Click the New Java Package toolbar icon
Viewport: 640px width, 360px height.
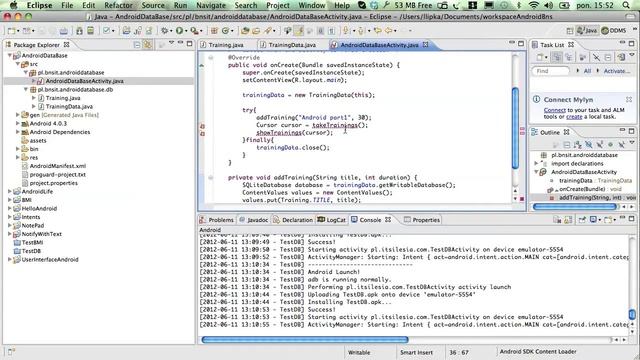(214, 31)
